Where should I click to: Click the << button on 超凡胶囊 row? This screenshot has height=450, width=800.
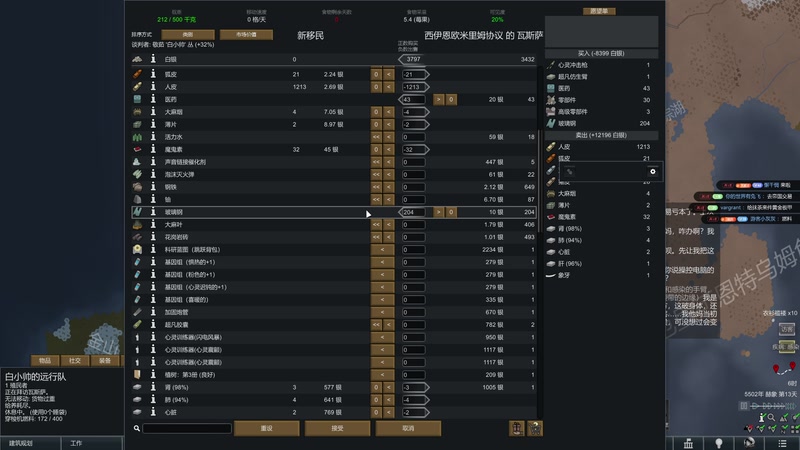[376, 324]
